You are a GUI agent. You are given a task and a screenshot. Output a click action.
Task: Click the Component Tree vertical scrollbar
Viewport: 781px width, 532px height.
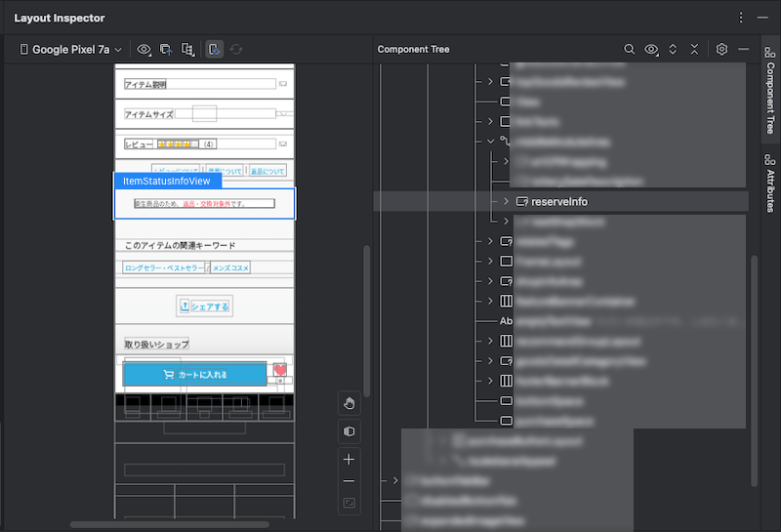click(x=754, y=371)
